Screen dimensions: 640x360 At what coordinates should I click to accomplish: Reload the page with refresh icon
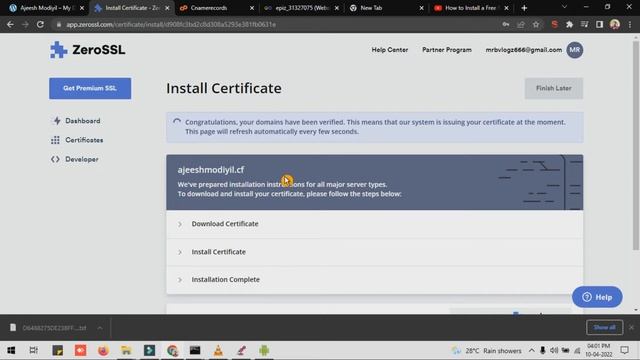pos(40,24)
